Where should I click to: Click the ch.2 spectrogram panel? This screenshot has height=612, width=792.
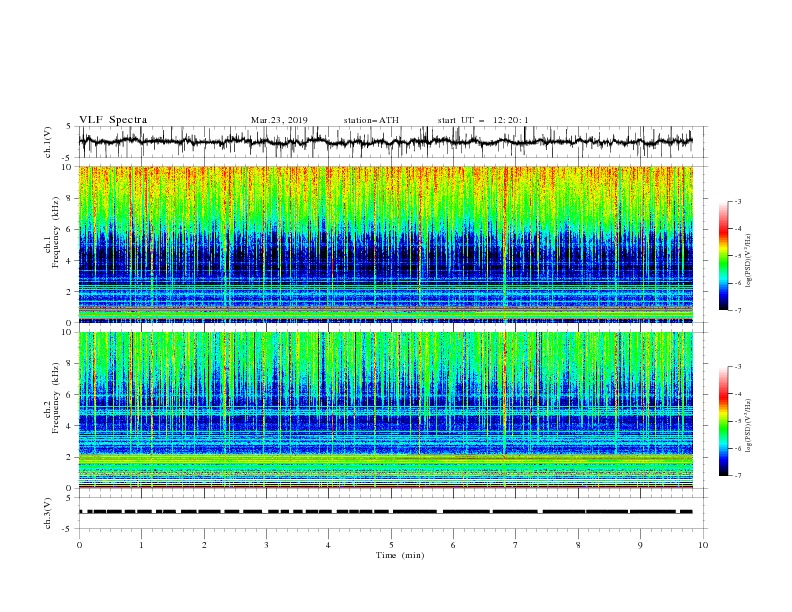tap(386, 410)
